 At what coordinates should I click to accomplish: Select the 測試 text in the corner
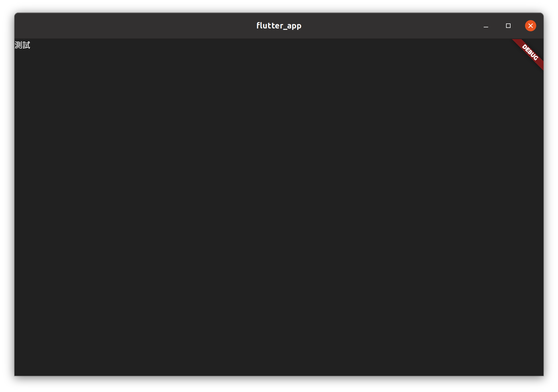click(22, 45)
